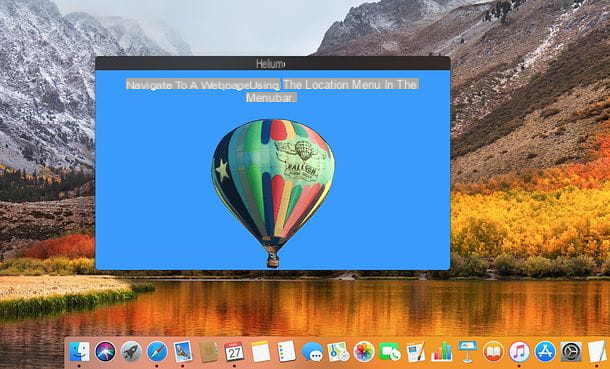Open the App Store icon
This screenshot has height=369, width=610.
[x=545, y=351]
